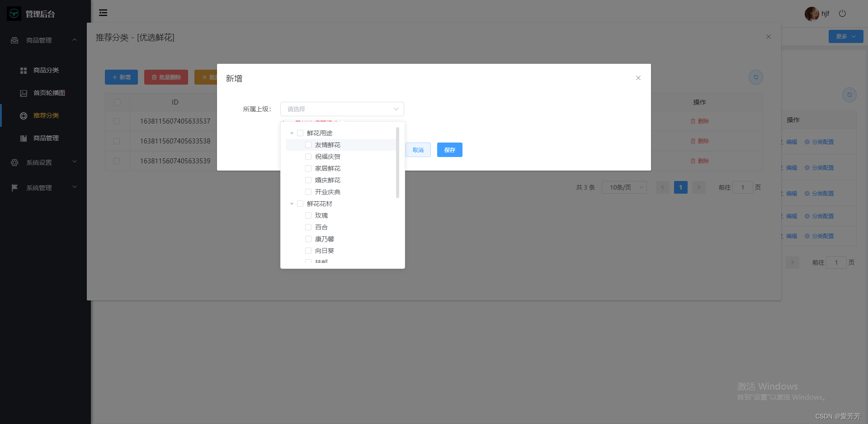Open the 更多 dropdown button

[x=846, y=37]
